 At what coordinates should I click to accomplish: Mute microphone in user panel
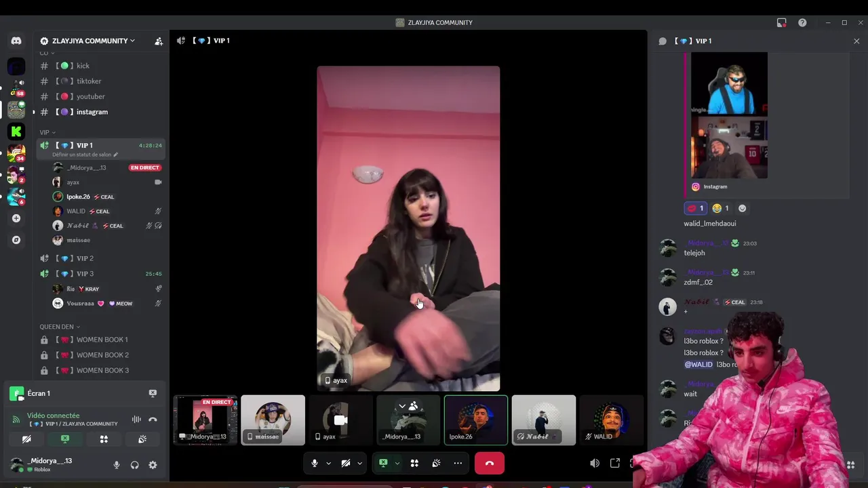click(117, 465)
